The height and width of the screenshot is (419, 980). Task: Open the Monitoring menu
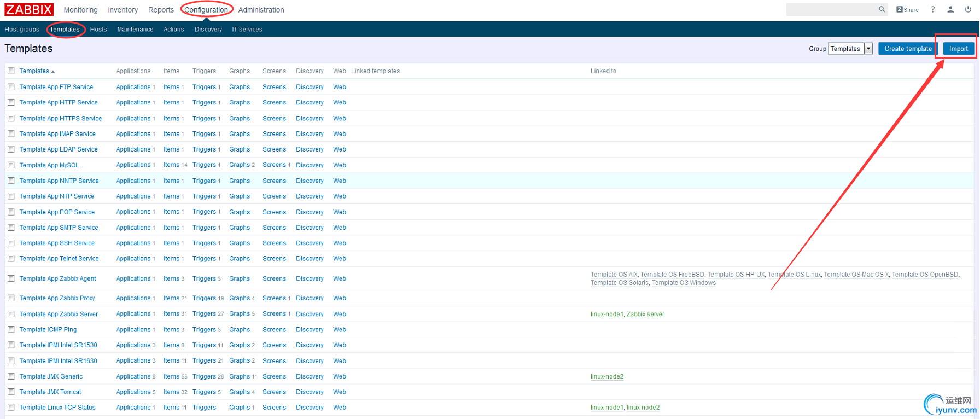(80, 10)
